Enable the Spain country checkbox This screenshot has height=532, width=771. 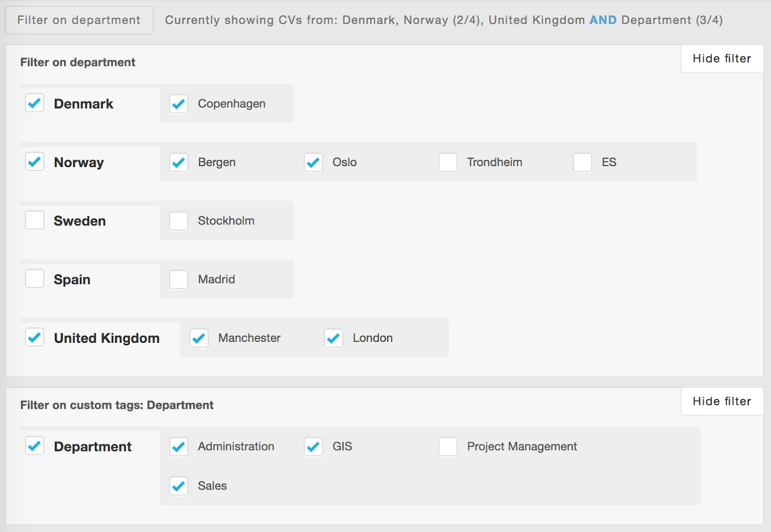pyautogui.click(x=35, y=279)
